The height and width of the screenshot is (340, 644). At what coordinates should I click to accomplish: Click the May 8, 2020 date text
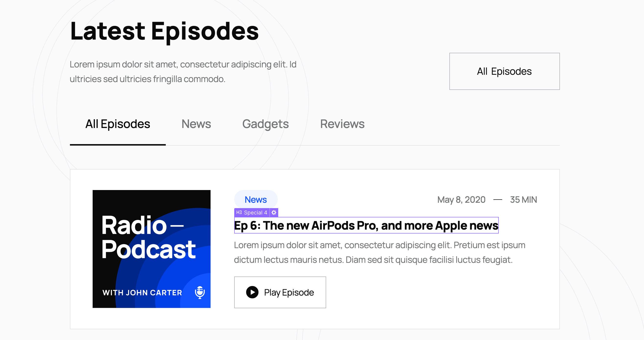pyautogui.click(x=461, y=200)
